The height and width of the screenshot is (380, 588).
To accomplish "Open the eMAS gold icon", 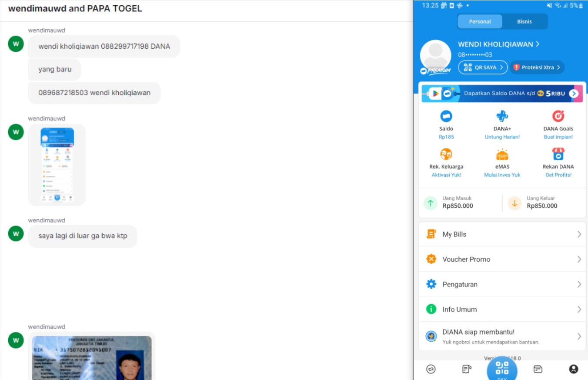I will click(x=502, y=154).
